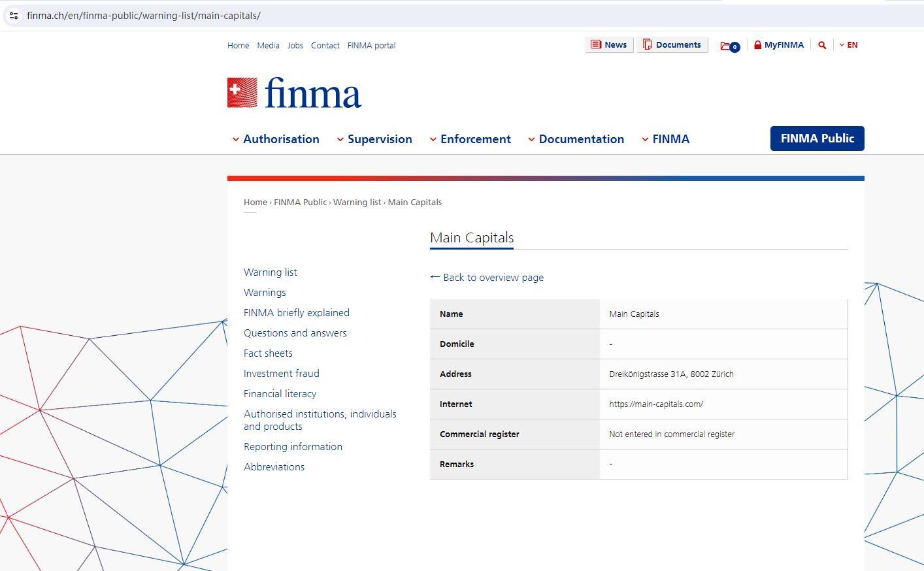
Task: Open Investment fraud sidebar link
Action: click(x=281, y=374)
